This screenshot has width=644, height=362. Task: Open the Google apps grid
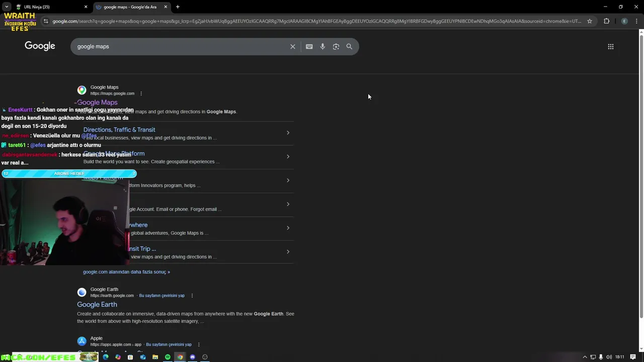[610, 46]
